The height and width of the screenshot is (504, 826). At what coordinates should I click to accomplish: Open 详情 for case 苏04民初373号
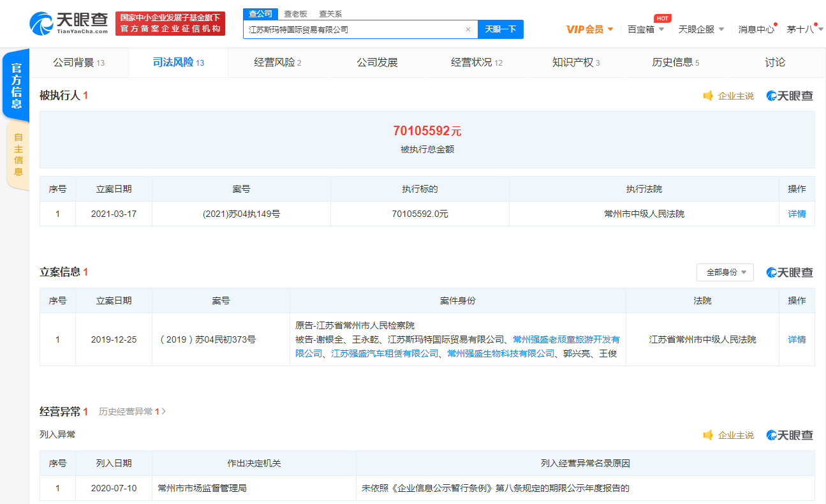point(797,340)
